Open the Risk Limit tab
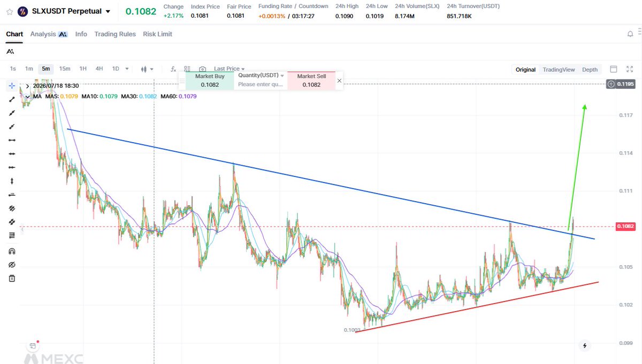The width and height of the screenshot is (642, 364). point(157,34)
